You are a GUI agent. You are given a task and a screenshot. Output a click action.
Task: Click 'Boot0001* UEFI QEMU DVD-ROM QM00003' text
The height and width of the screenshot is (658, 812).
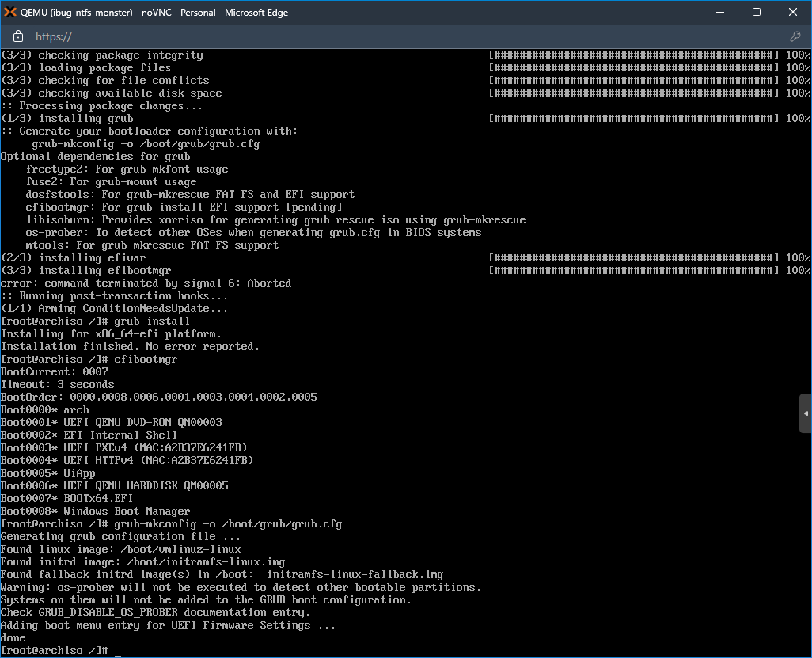112,422
